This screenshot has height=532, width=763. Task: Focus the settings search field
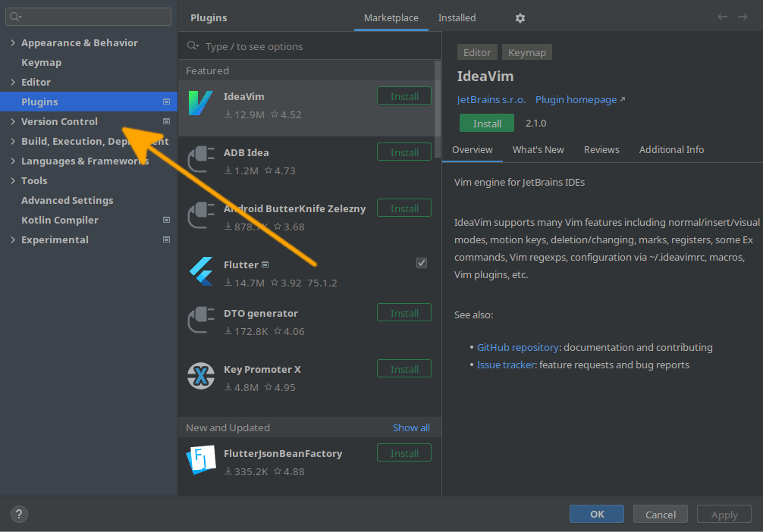88,17
